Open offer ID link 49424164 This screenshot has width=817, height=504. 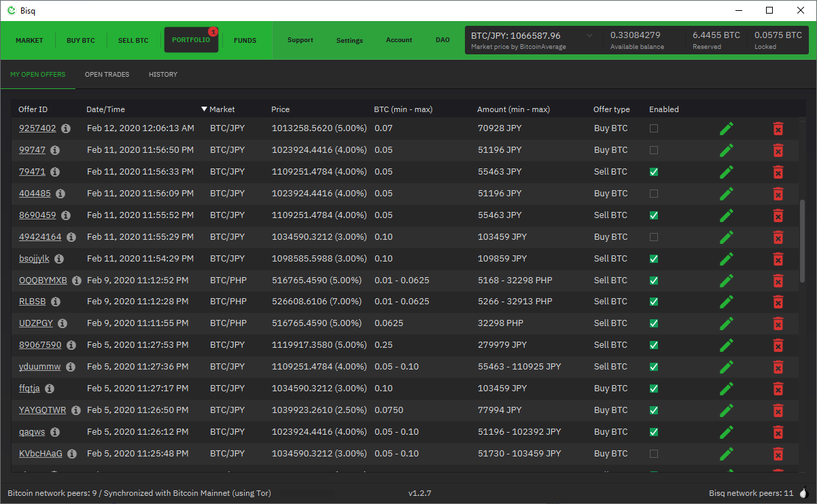[x=40, y=237]
